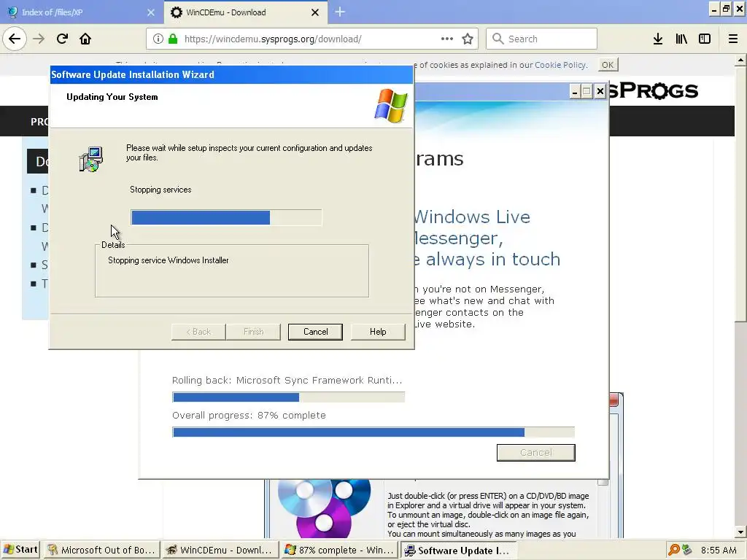Close the Windows Live installer window
The height and width of the screenshot is (560, 747).
pos(600,91)
